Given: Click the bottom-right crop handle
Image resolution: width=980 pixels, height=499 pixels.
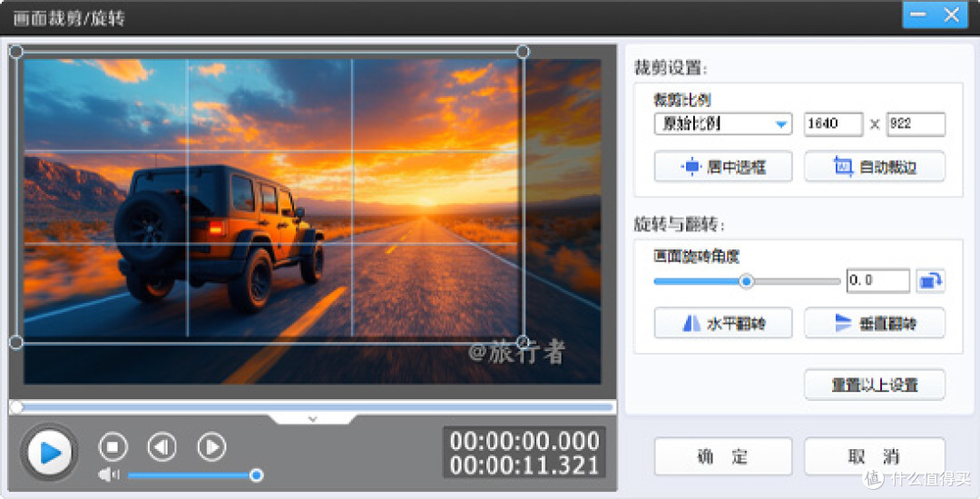Looking at the screenshot, I should pos(524,342).
